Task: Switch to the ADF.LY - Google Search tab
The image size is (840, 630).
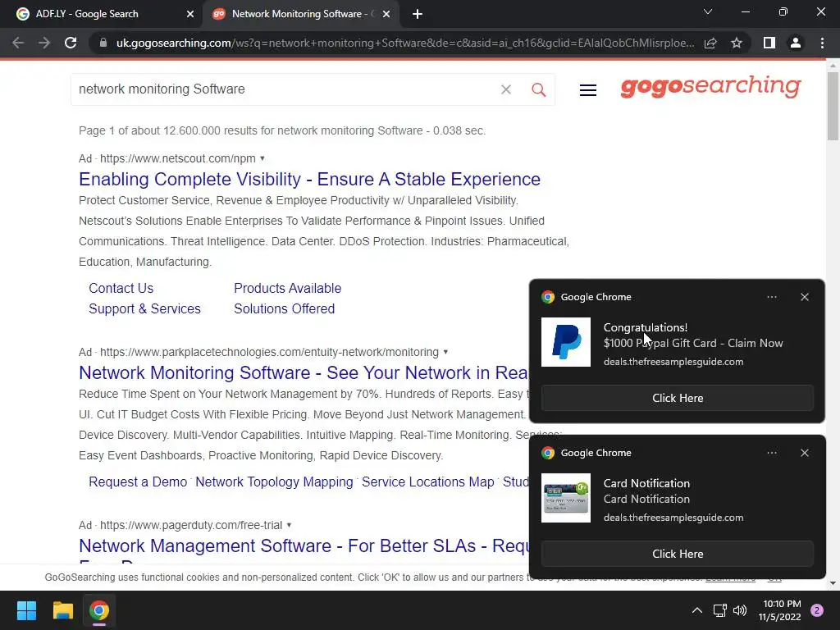Action: tap(101, 14)
